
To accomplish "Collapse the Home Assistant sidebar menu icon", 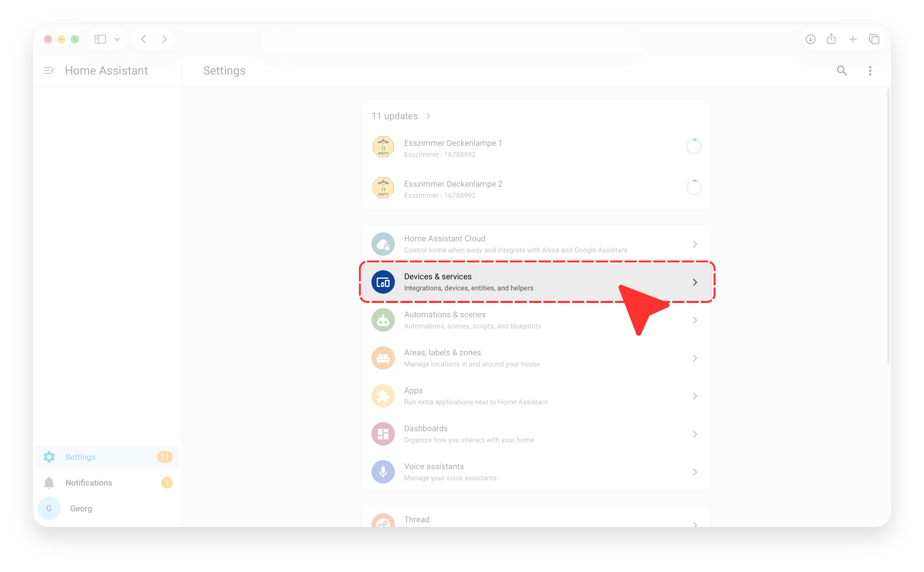I will (49, 70).
